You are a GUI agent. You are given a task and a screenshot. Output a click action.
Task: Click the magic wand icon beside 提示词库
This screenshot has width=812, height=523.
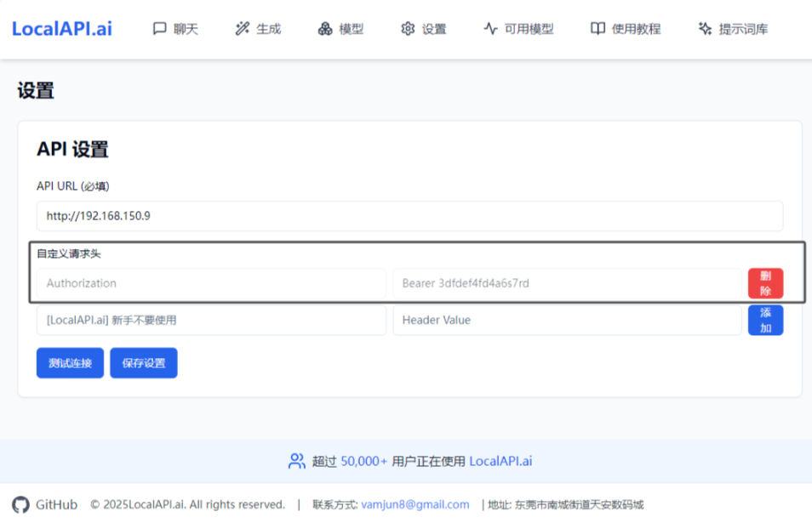(x=704, y=28)
